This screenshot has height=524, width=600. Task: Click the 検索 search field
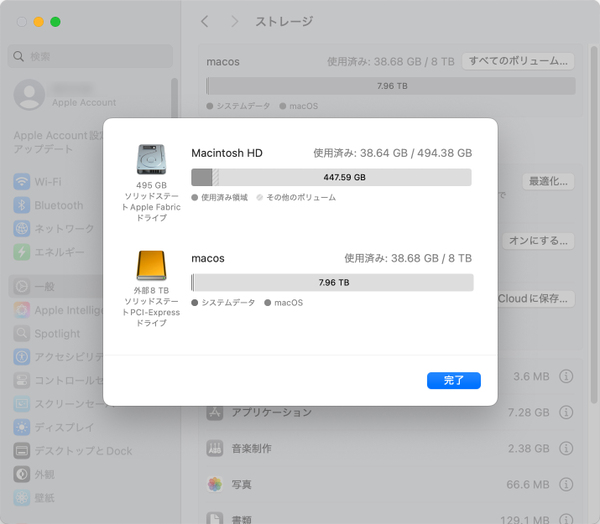click(90, 57)
